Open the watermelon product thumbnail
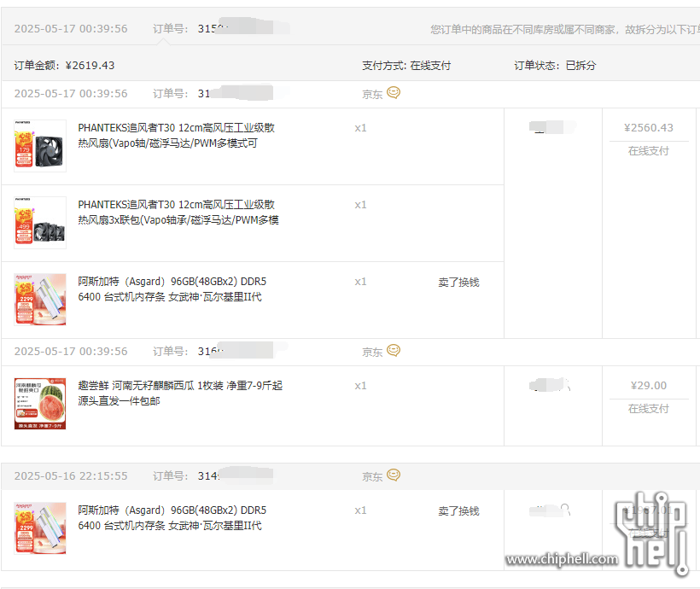The height and width of the screenshot is (589, 700). (x=40, y=404)
